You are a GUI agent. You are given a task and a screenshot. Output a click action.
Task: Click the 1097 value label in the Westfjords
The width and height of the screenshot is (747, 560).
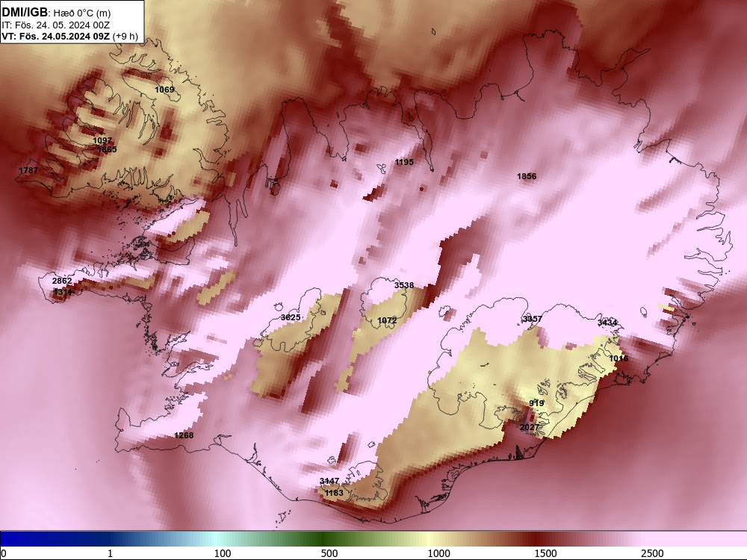point(102,140)
